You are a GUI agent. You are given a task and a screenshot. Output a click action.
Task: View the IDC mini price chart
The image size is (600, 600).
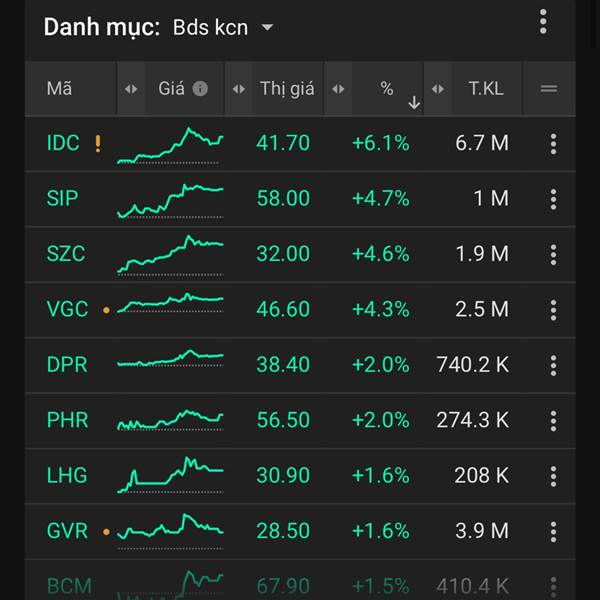coord(170,145)
